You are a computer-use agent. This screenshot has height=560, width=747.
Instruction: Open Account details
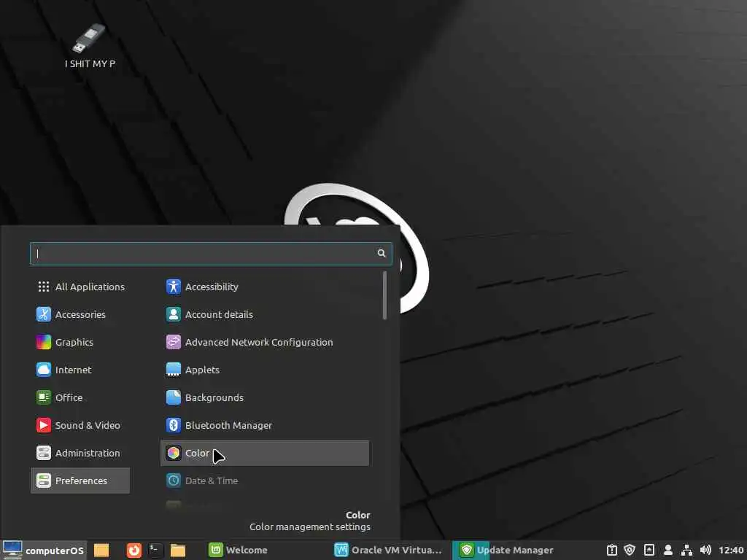pyautogui.click(x=264, y=314)
